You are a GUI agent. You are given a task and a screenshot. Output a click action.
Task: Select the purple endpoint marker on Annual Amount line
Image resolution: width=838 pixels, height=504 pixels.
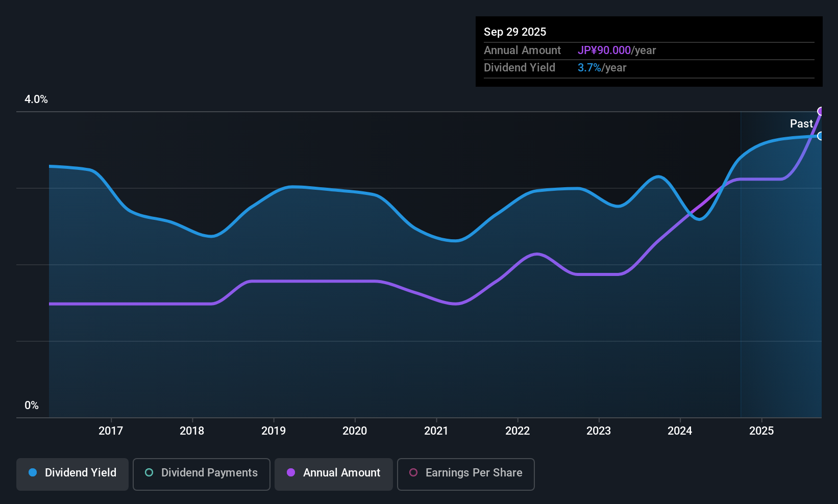[x=821, y=111]
